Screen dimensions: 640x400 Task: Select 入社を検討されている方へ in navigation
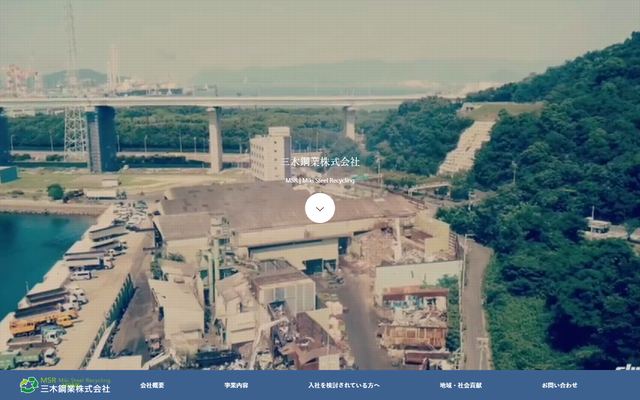click(x=344, y=385)
